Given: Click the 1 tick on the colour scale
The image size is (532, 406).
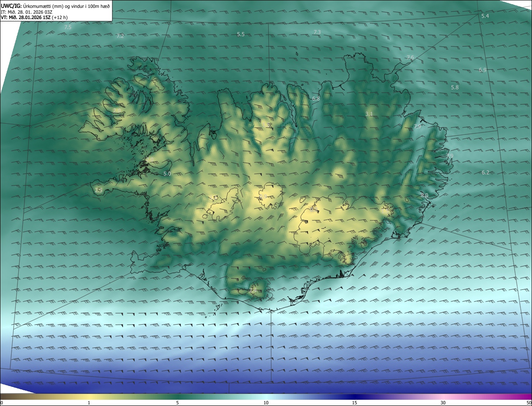Looking at the screenshot, I should pos(89,403).
